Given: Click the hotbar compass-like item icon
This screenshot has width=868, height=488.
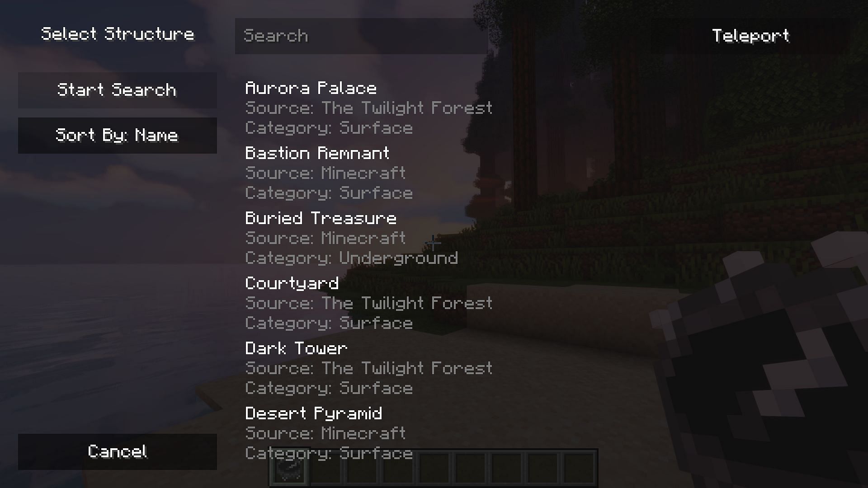Looking at the screenshot, I should point(288,471).
